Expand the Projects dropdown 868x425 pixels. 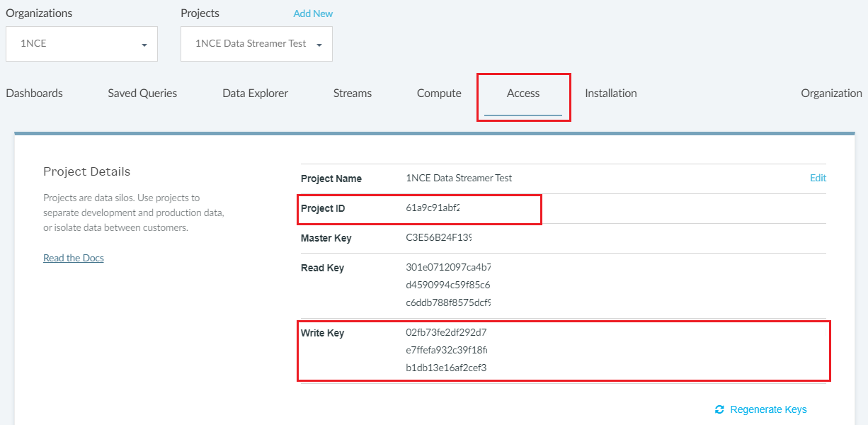256,44
